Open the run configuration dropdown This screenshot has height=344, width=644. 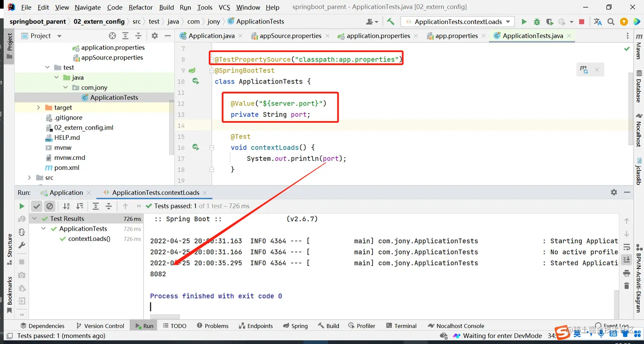[458, 22]
